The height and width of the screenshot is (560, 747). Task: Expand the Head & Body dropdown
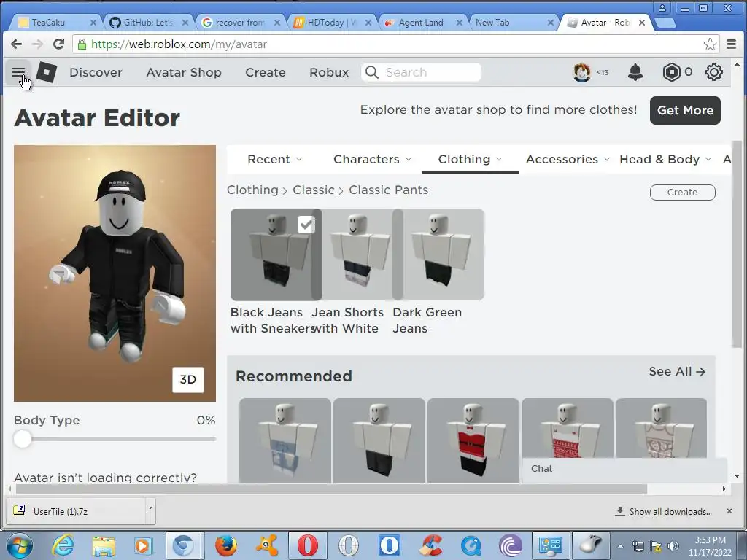[x=665, y=159]
